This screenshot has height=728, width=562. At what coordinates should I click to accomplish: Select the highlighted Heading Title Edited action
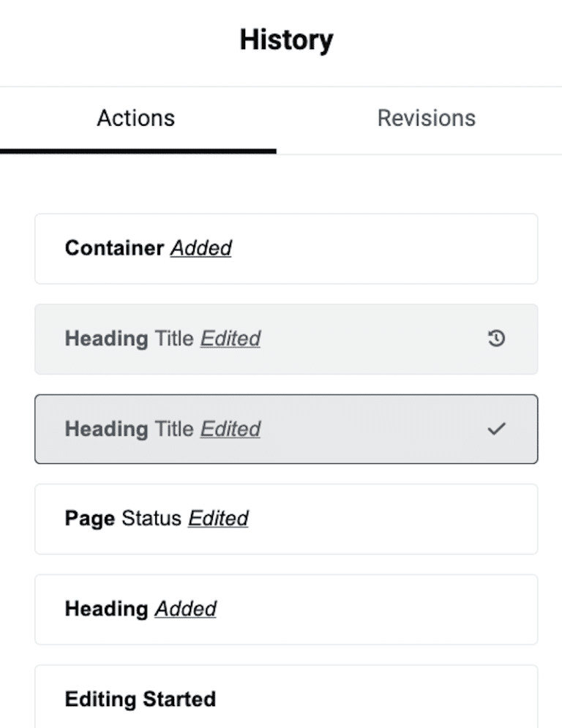tap(285, 429)
